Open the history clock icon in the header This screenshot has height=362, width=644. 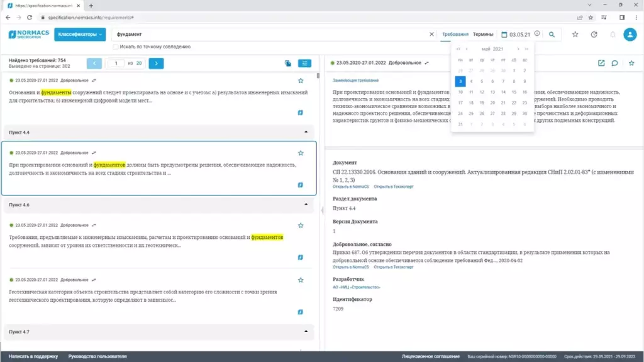pyautogui.click(x=594, y=35)
